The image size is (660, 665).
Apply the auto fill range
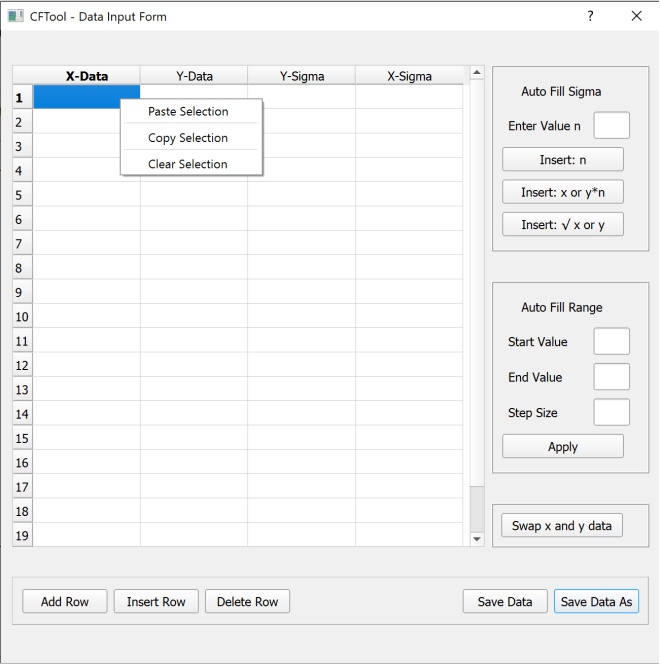click(562, 447)
